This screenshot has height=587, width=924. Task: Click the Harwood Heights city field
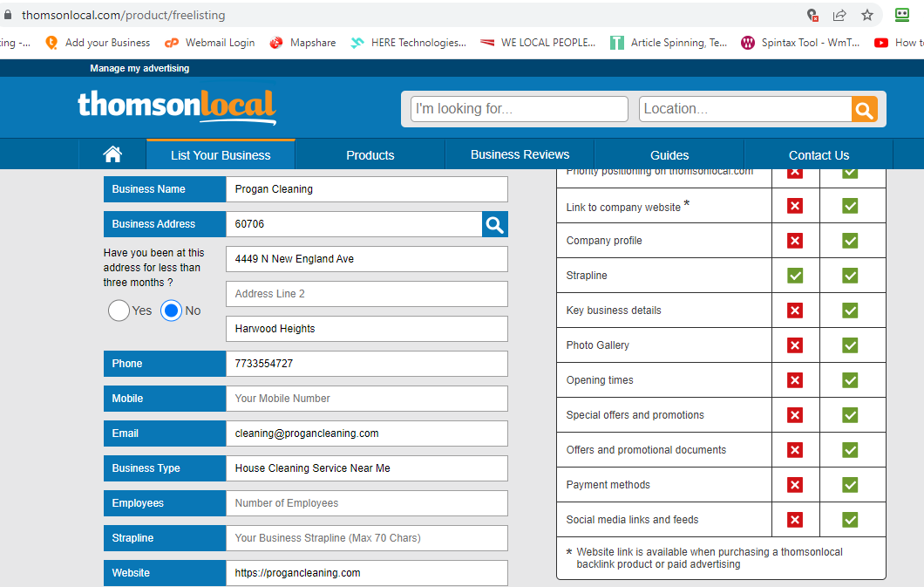(x=366, y=328)
